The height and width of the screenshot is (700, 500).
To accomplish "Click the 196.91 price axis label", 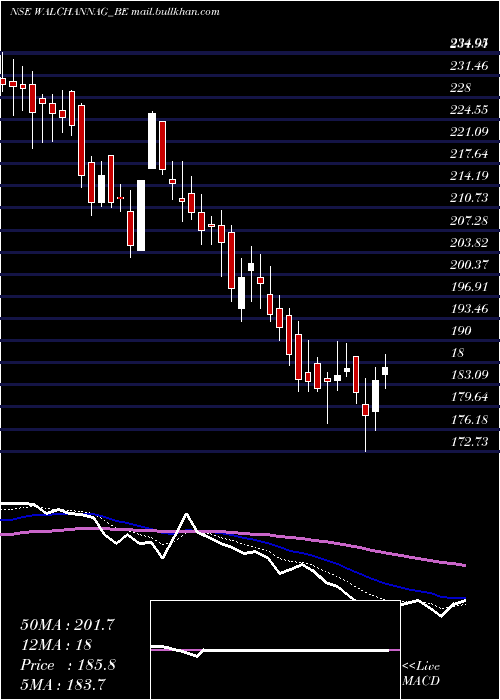I will pos(469,287).
